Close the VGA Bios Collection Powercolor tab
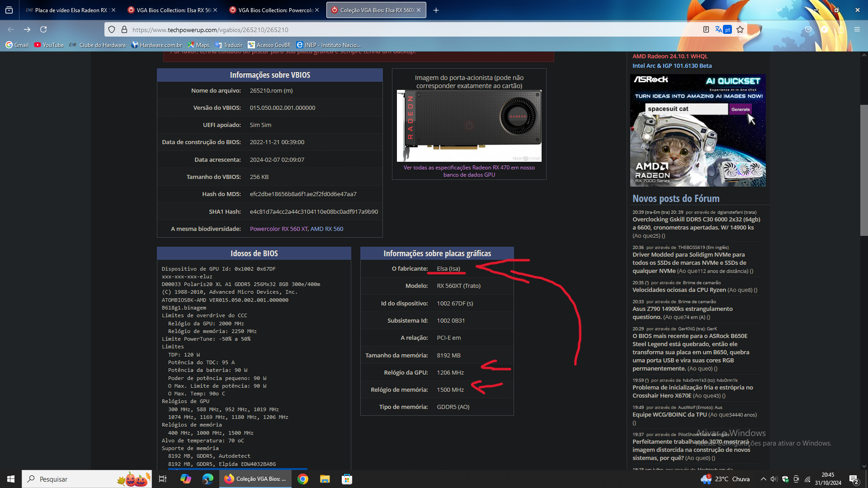 pos(316,10)
